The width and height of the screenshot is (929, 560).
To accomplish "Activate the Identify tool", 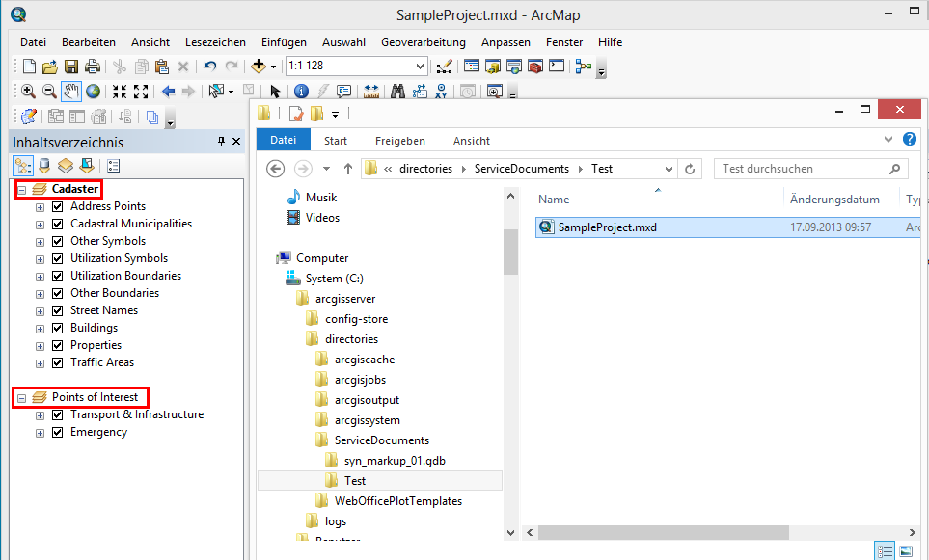I will click(x=300, y=91).
